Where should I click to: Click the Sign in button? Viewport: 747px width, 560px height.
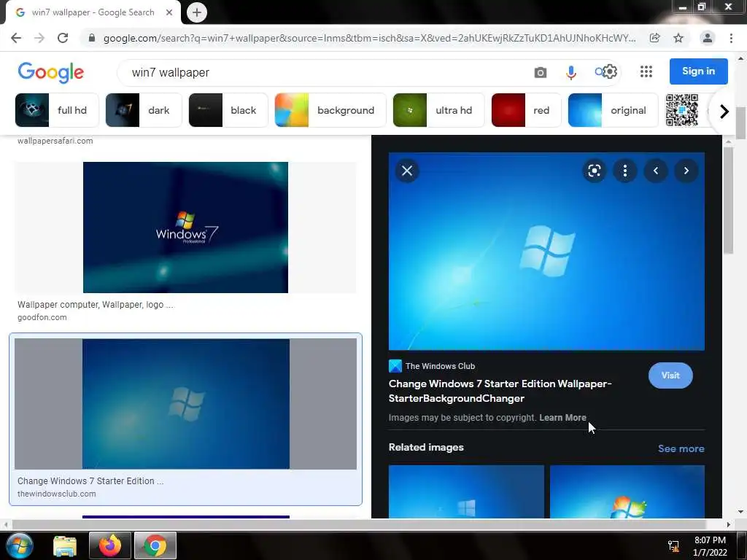(x=698, y=71)
